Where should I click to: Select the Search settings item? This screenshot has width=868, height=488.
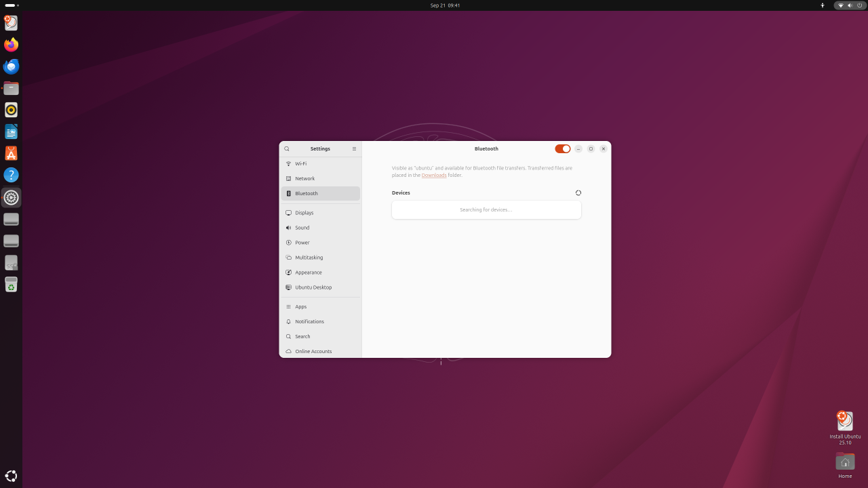[x=320, y=336]
